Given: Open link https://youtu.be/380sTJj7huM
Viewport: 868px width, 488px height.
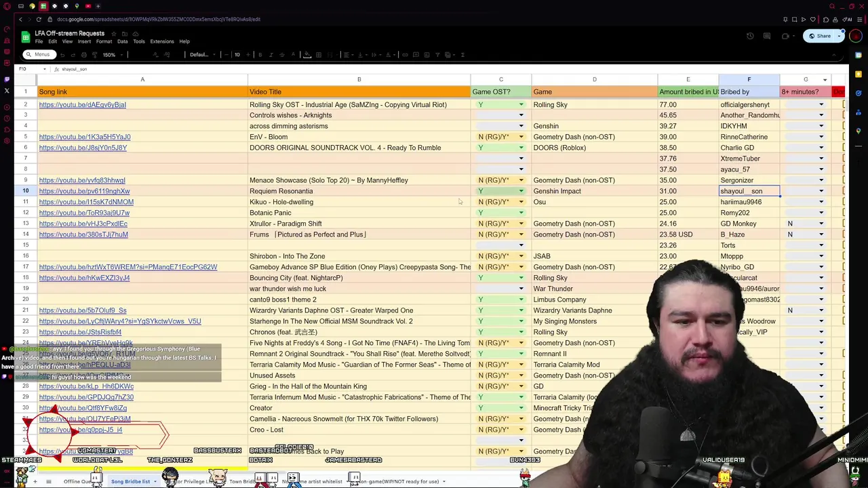Looking at the screenshot, I should (83, 235).
